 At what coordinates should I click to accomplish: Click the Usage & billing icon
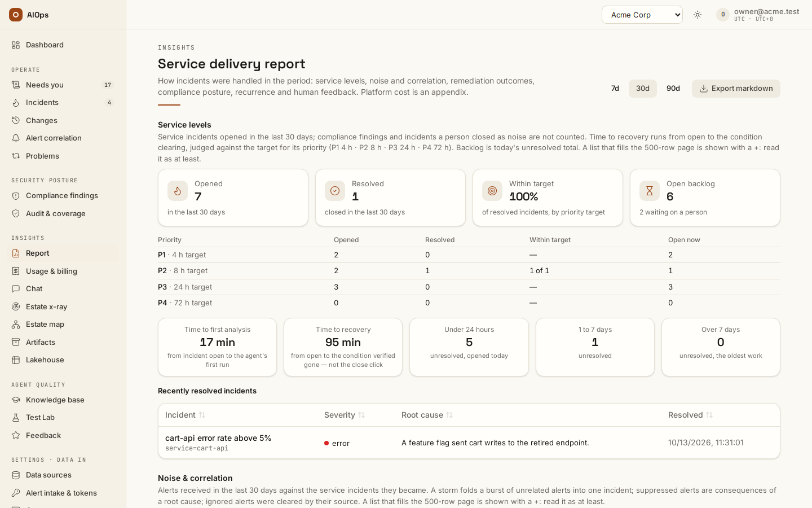point(16,271)
